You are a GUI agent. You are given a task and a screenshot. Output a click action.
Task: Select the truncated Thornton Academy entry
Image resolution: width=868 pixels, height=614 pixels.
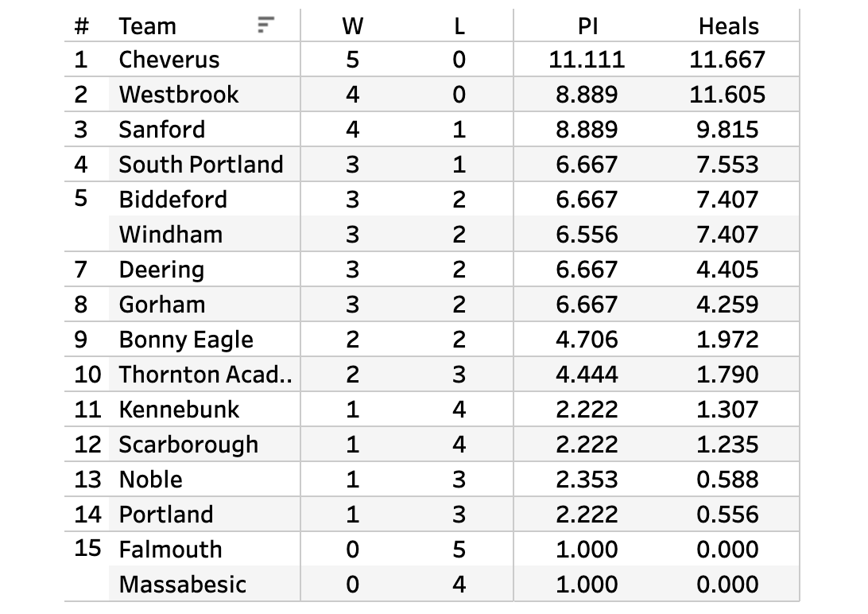[x=205, y=375]
